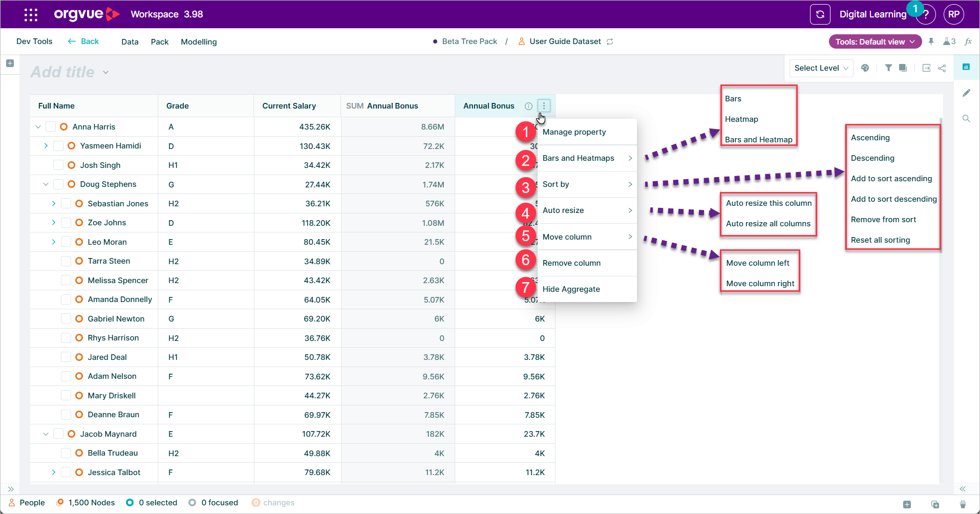Expand the Sebastian Jones row

53,203
